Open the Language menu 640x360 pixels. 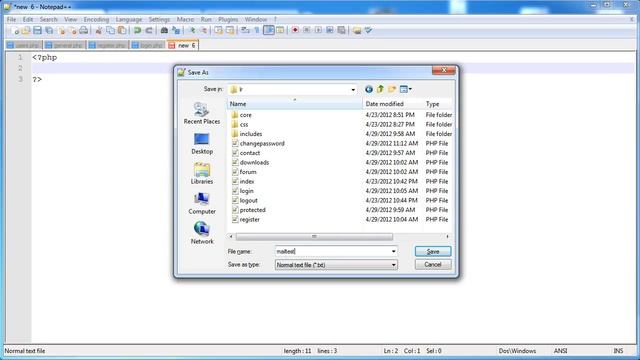[x=129, y=19]
